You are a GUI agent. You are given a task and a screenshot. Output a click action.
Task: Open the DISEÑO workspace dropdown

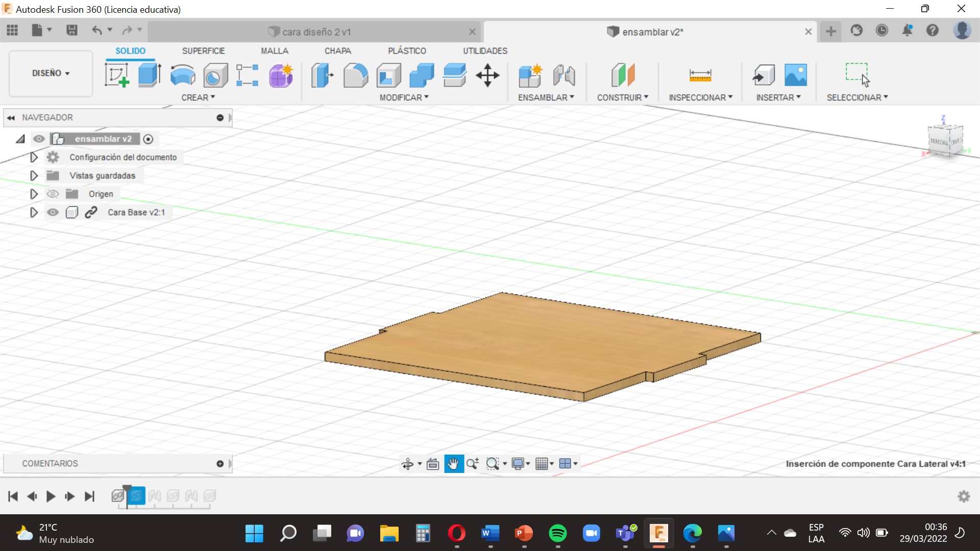(x=51, y=73)
